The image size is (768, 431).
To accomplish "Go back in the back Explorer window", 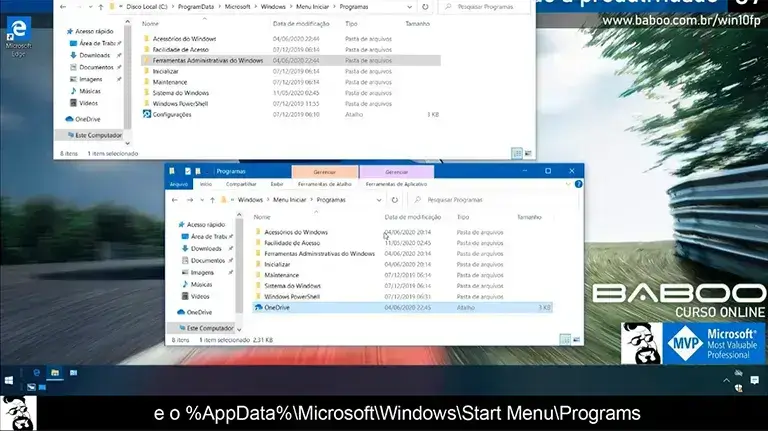I will [x=63, y=7].
